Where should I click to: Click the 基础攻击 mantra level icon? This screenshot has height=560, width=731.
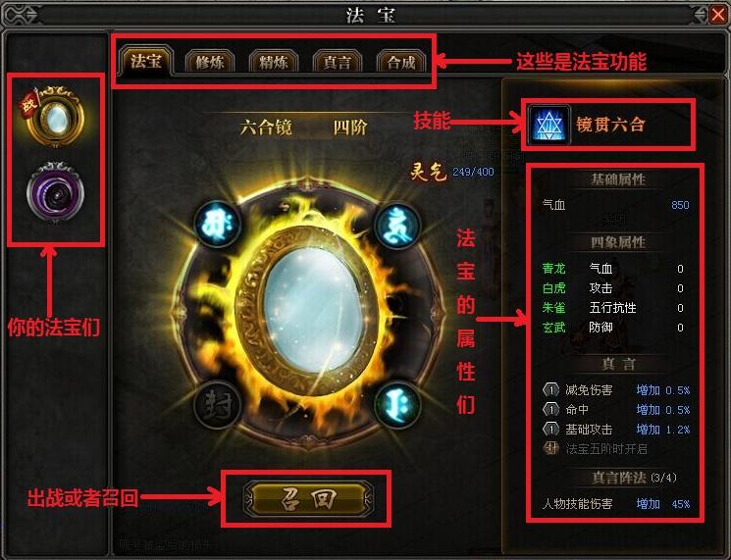pos(551,430)
